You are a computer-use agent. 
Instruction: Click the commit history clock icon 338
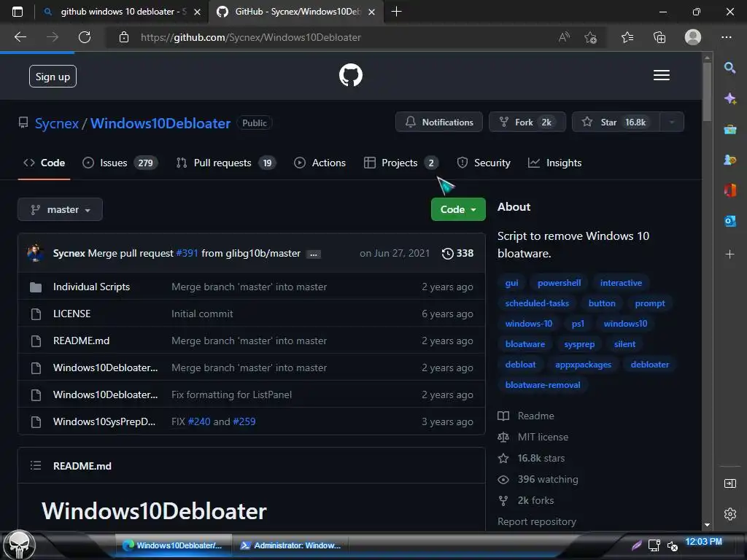pyautogui.click(x=458, y=253)
